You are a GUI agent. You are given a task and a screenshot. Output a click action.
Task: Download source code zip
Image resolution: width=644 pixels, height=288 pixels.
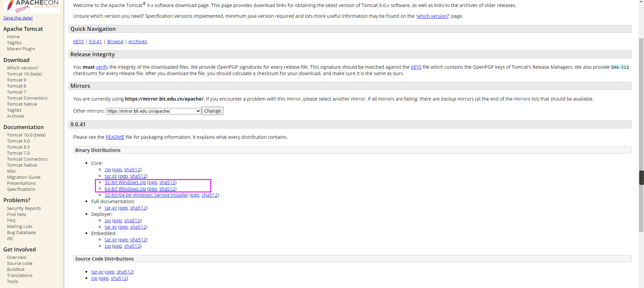94,278
